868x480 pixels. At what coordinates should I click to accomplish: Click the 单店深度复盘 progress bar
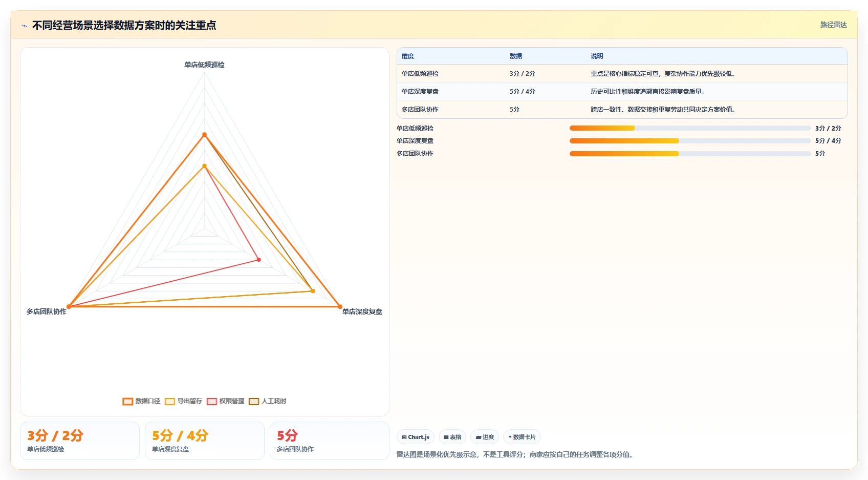pyautogui.click(x=690, y=141)
